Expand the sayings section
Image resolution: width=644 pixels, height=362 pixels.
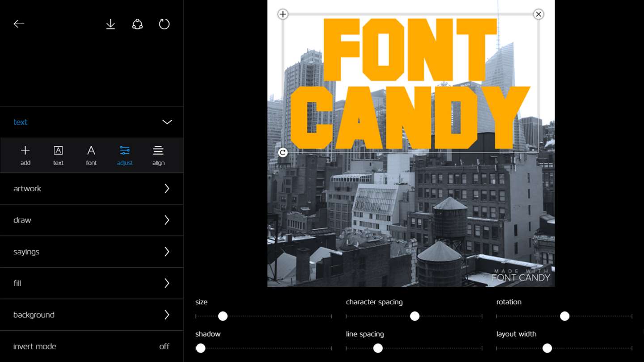(x=92, y=252)
